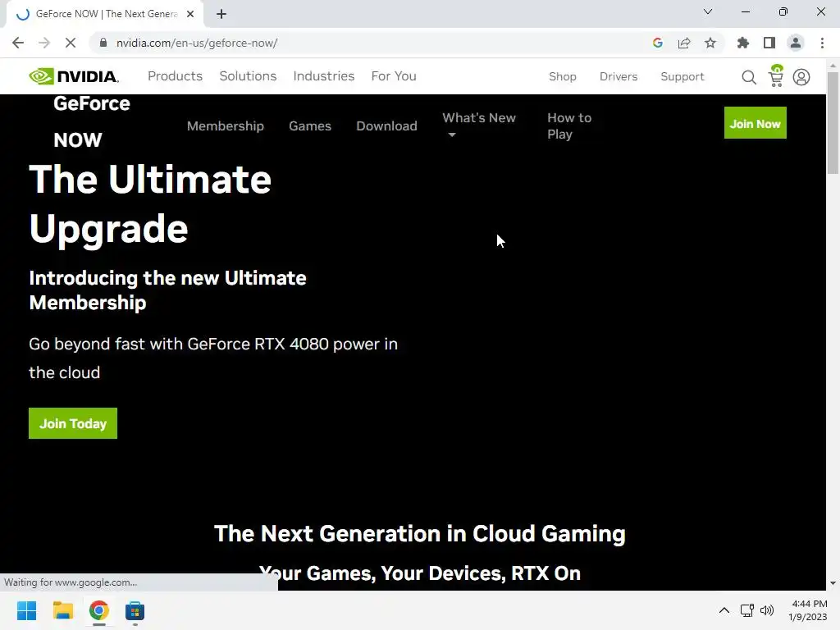
Task: Open the Chrome three-dot menu
Action: (x=822, y=43)
